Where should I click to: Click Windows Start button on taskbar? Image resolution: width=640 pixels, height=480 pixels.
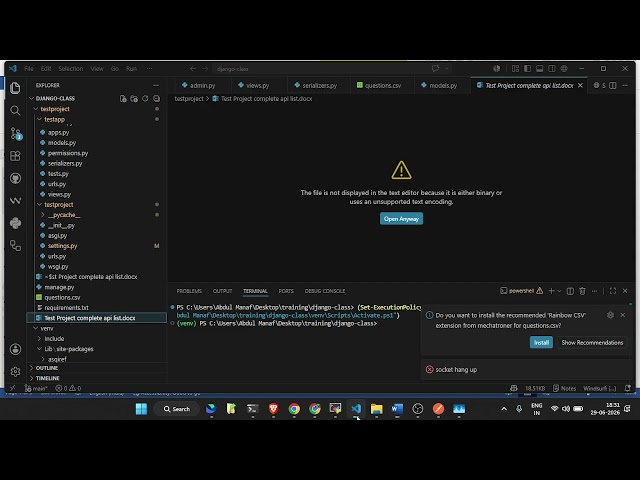[x=141, y=409]
